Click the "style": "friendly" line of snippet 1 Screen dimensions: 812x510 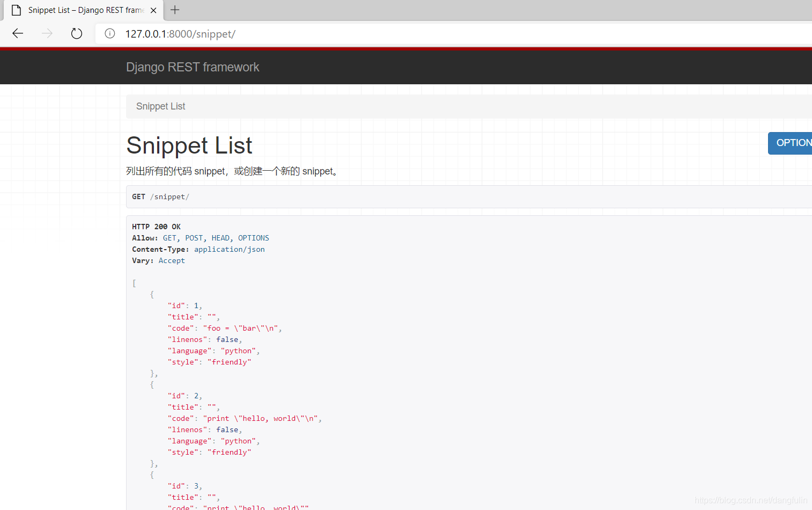pos(209,362)
